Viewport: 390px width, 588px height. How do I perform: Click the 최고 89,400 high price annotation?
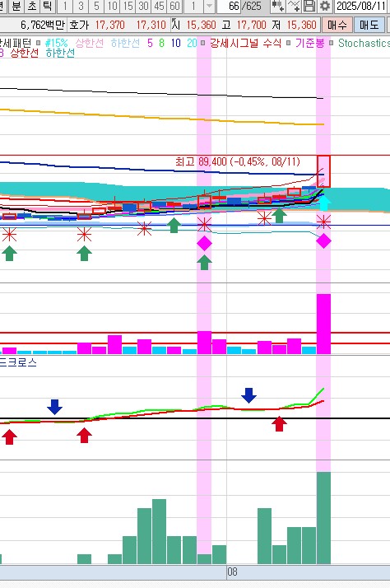click(x=238, y=161)
